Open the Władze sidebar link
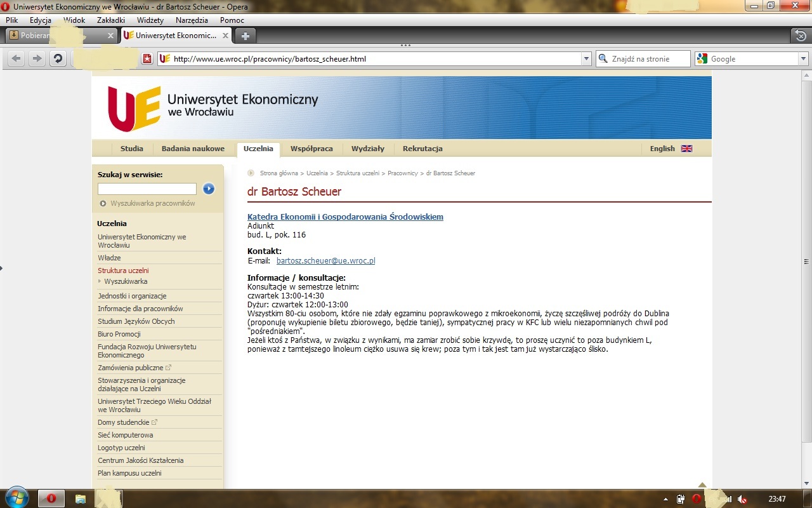Screen dimensions: 812x508 (109, 258)
